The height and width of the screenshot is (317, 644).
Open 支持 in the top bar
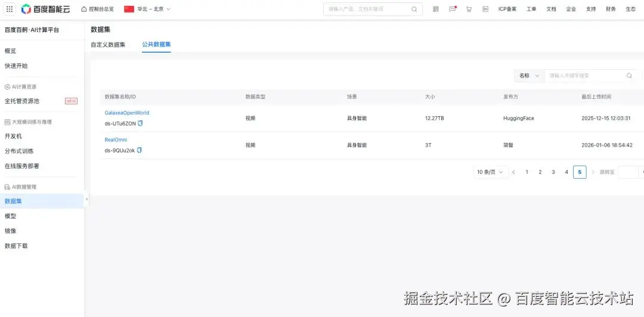point(591,9)
